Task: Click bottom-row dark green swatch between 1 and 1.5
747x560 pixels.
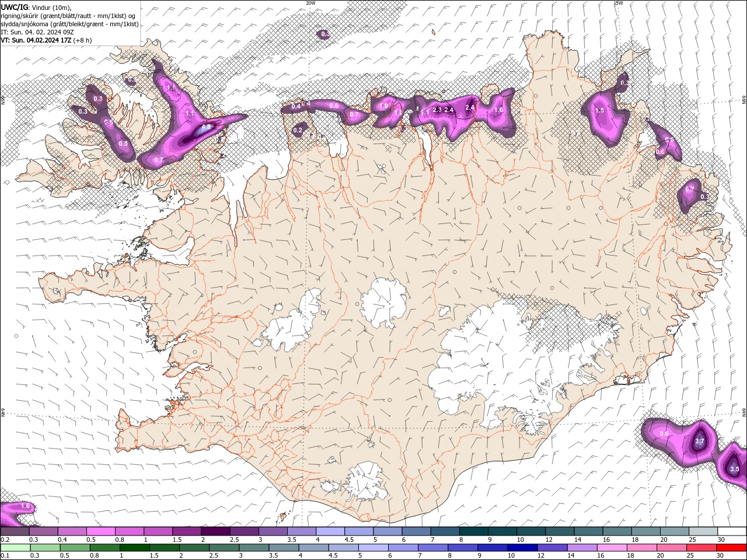Action: [134, 548]
